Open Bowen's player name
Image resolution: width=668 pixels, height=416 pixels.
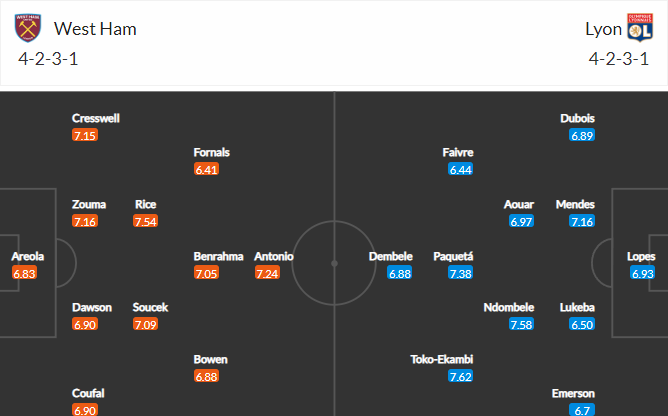pos(210,359)
